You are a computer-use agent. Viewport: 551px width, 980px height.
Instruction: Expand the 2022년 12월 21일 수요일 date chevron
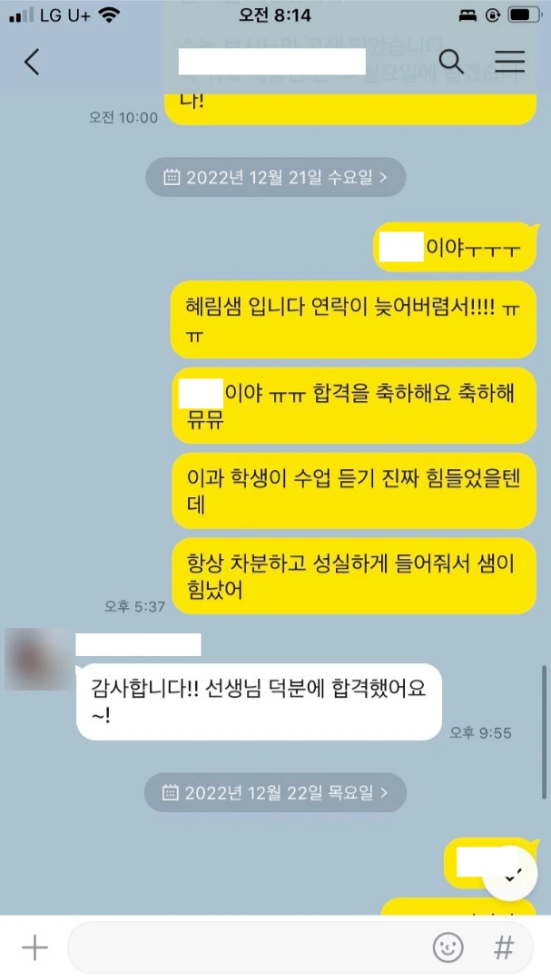[383, 178]
